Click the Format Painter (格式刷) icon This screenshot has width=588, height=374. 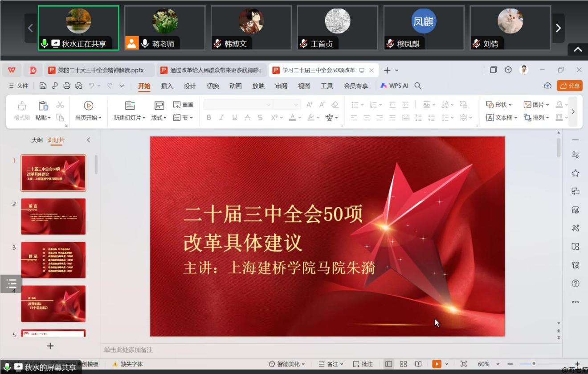coord(21,106)
